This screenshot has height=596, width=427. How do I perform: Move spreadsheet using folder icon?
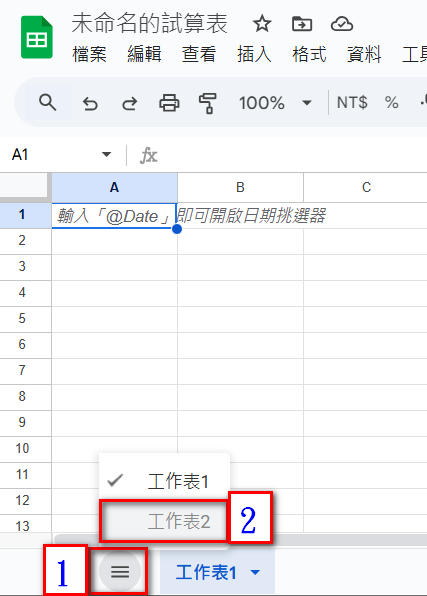[x=302, y=24]
